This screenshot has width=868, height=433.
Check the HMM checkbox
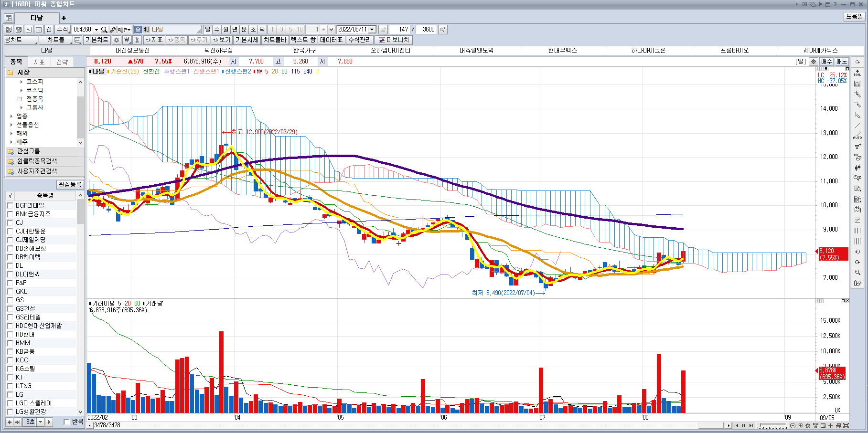point(10,343)
